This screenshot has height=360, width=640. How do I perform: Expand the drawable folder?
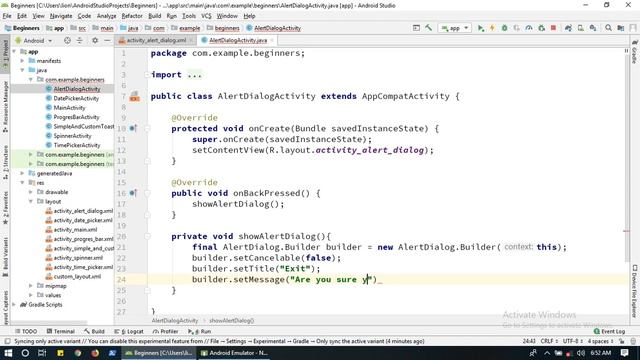point(31,192)
